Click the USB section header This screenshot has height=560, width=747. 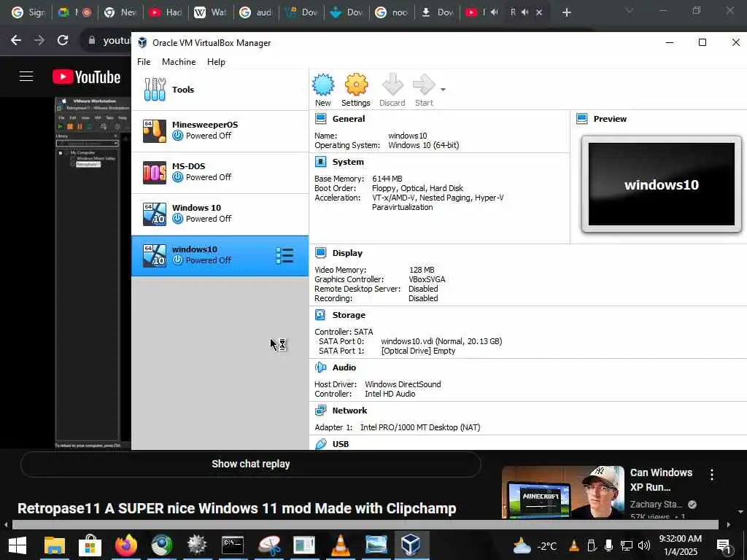(340, 444)
